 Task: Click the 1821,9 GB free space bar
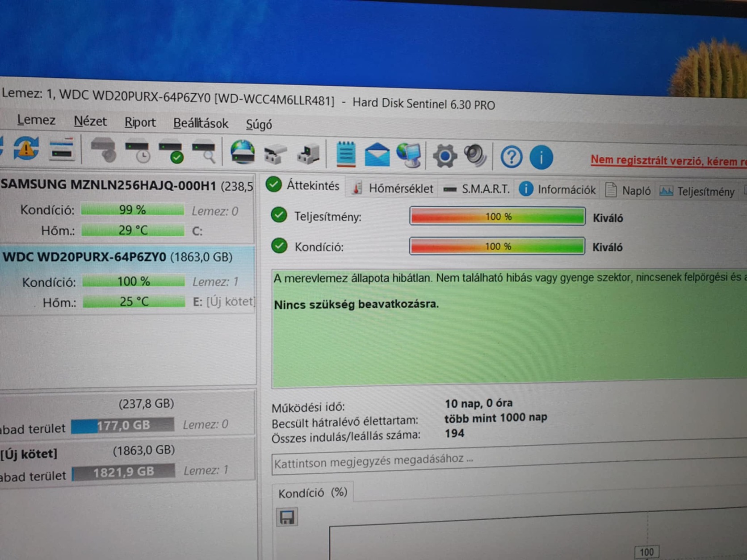(x=123, y=472)
